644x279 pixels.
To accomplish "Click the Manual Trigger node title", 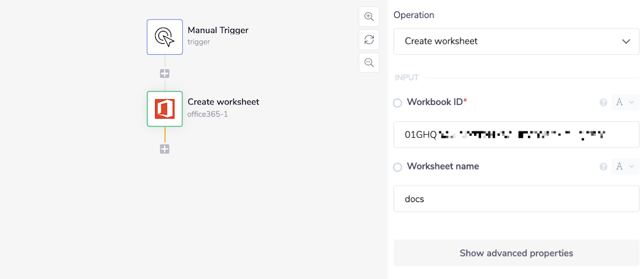I will [x=218, y=30].
